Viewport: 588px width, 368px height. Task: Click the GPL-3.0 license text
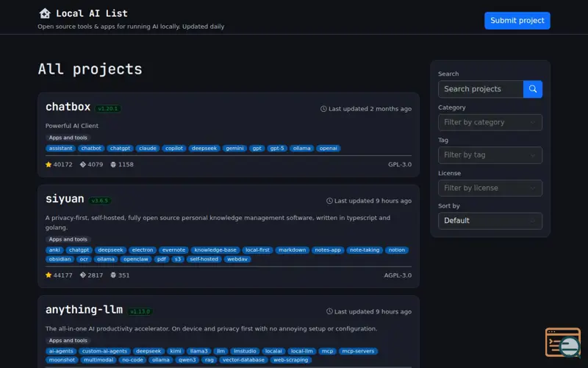click(400, 164)
